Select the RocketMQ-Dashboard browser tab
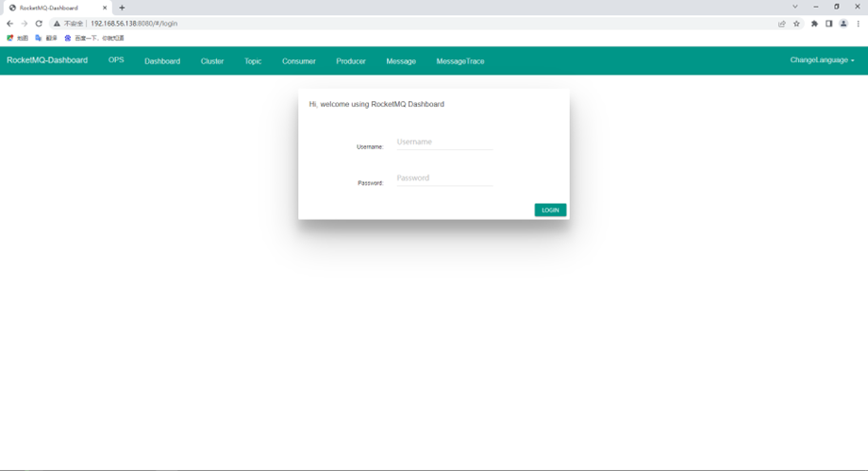Image resolution: width=868 pixels, height=471 pixels. click(x=57, y=8)
